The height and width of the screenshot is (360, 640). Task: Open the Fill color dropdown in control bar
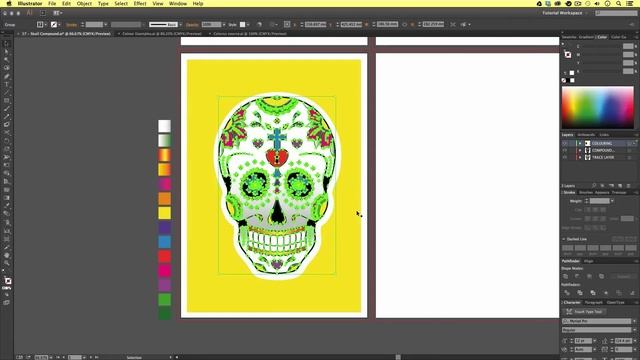tap(46, 25)
